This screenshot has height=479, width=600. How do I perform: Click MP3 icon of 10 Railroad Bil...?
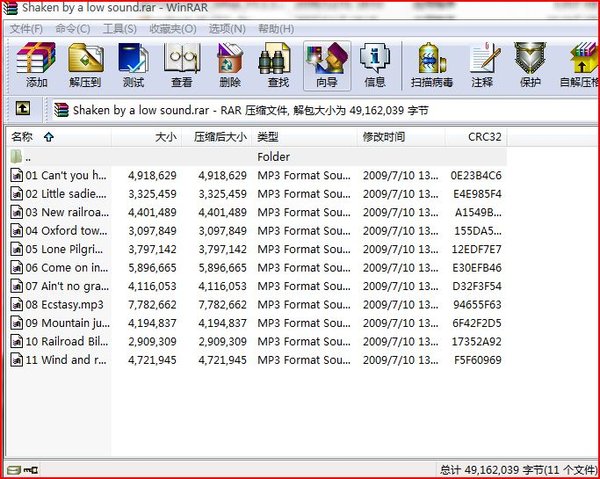point(16,341)
